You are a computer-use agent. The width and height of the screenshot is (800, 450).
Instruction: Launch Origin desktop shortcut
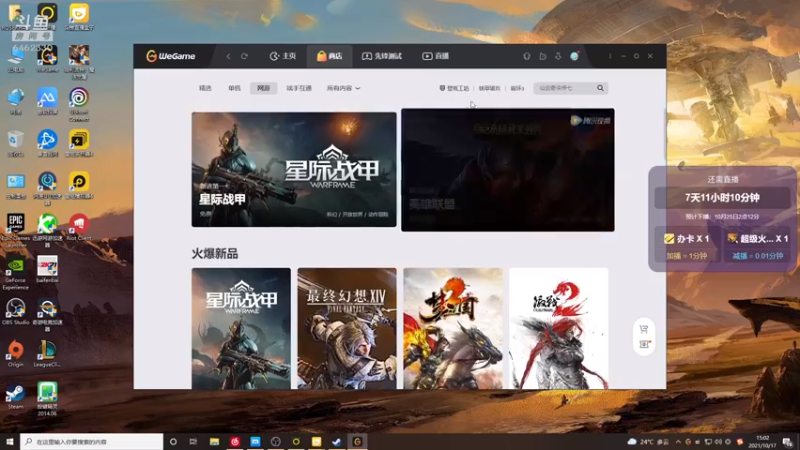pos(15,354)
